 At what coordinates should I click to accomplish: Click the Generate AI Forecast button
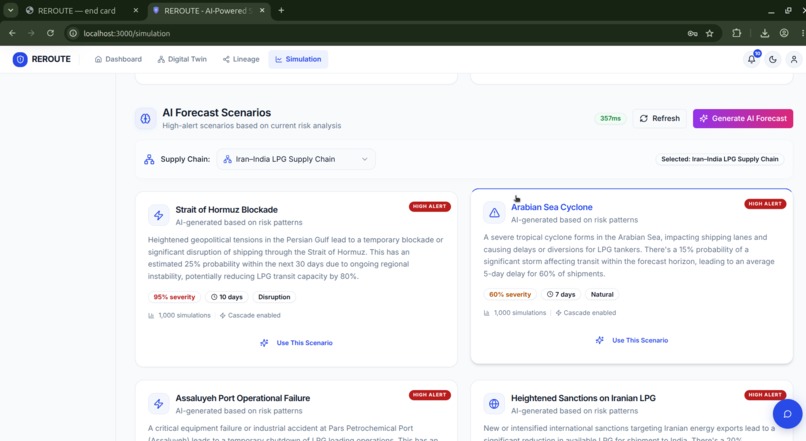(x=743, y=119)
